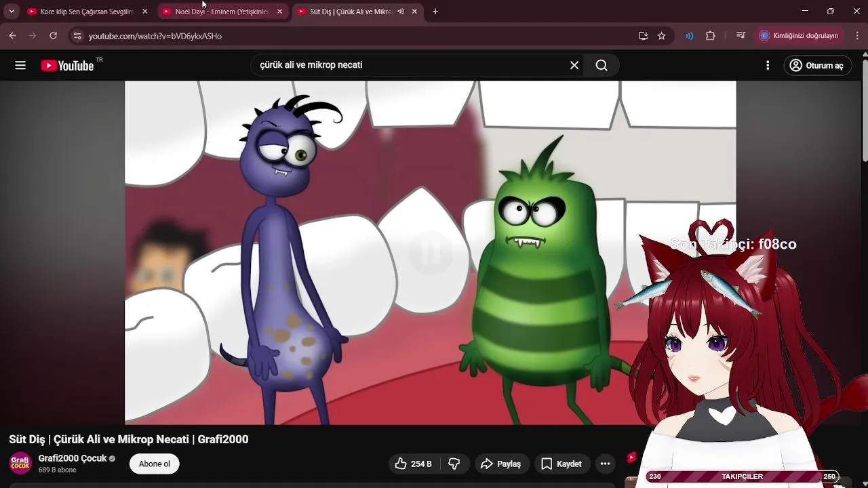This screenshot has height=488, width=868.
Task: Save the video with Kaydet
Action: [x=561, y=464]
